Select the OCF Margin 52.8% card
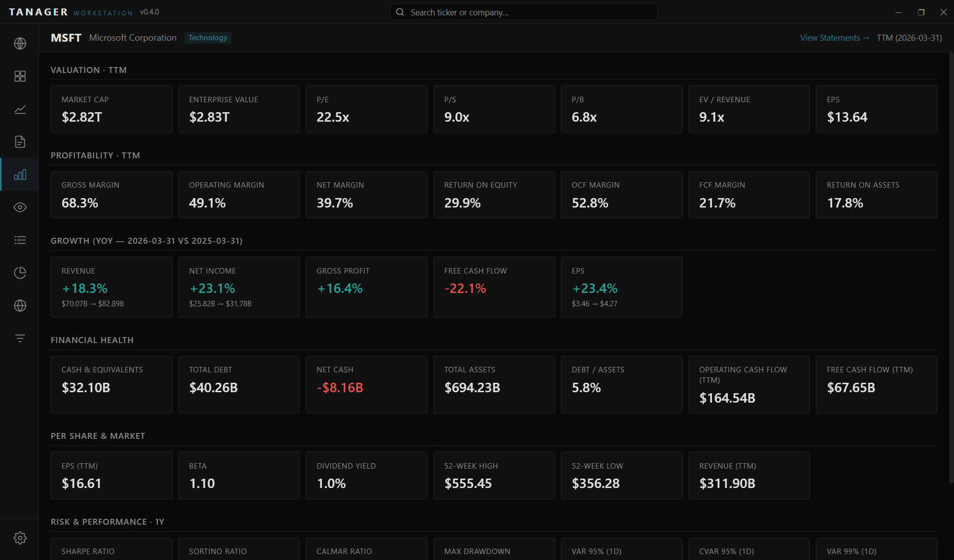 click(622, 195)
